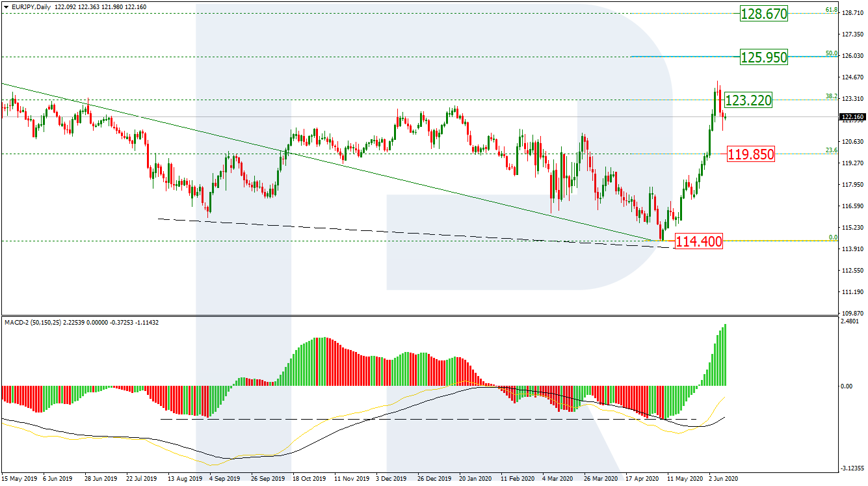Image resolution: width=868 pixels, height=486 pixels.
Task: Click the 2 Jun 2020 date label
Action: pos(725,478)
